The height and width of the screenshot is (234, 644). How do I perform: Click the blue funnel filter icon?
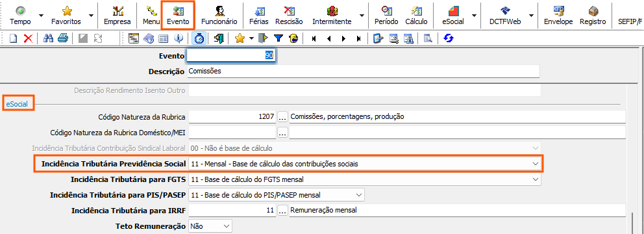click(279, 38)
